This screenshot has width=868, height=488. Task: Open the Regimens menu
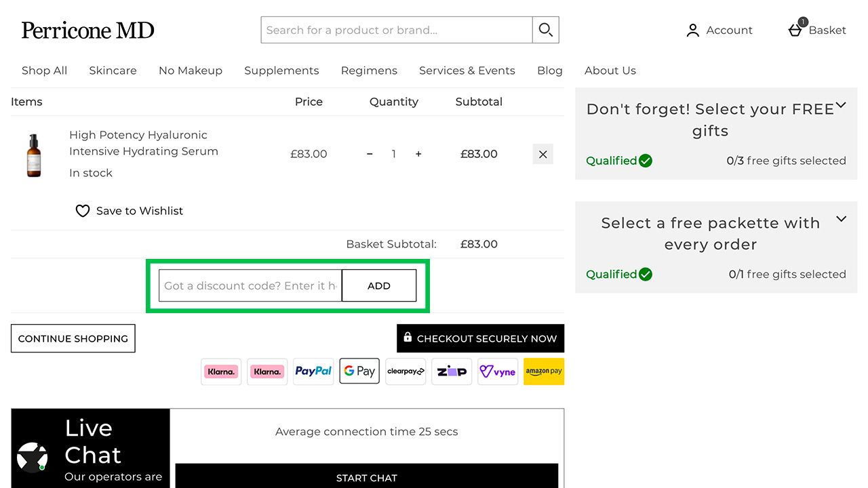pyautogui.click(x=369, y=70)
